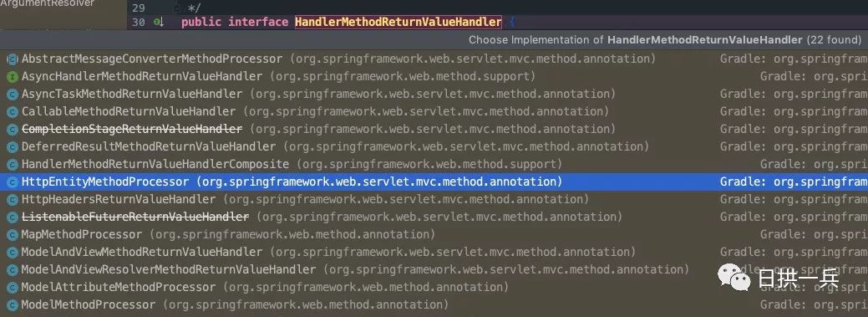Choose ModelAttributeMethodProcessor in the popup
Screen dimensions: 868x317
pos(434,288)
